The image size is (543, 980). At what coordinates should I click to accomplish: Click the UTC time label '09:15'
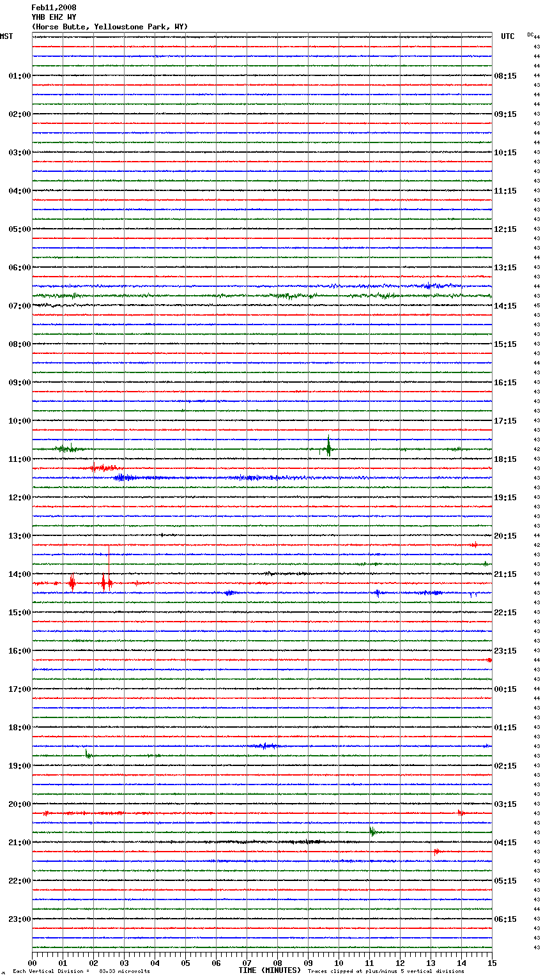coord(505,114)
